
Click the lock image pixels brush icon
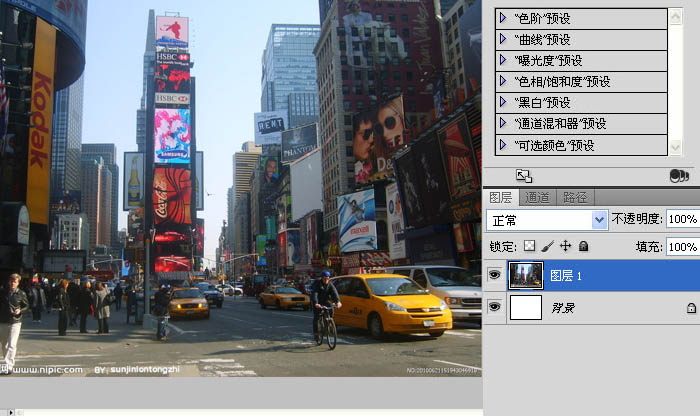[547, 246]
